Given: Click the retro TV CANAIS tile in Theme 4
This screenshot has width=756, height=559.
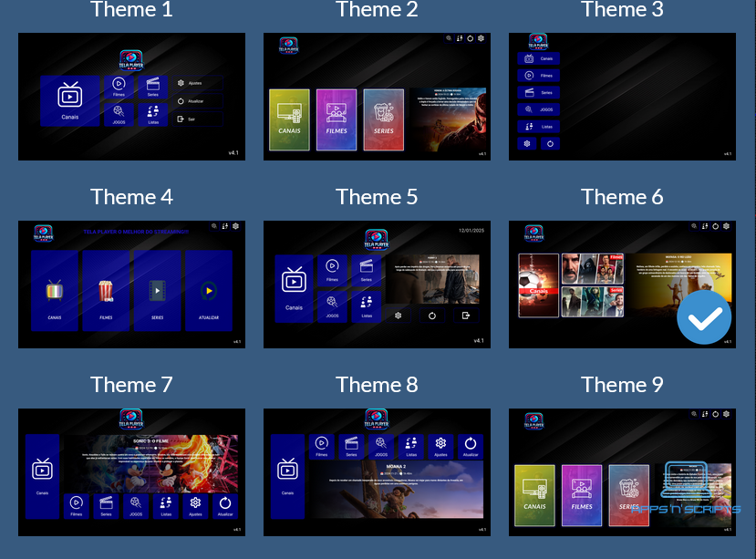Looking at the screenshot, I should pos(55,292).
